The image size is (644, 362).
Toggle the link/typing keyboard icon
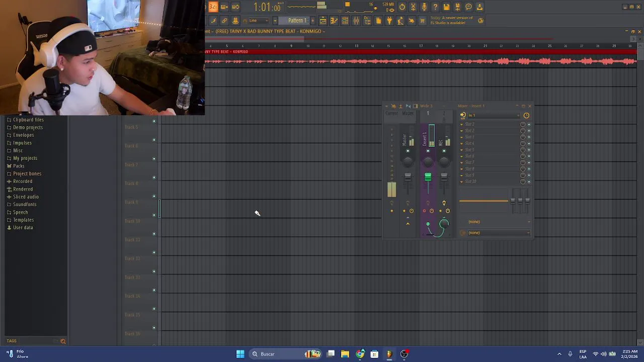224,21
